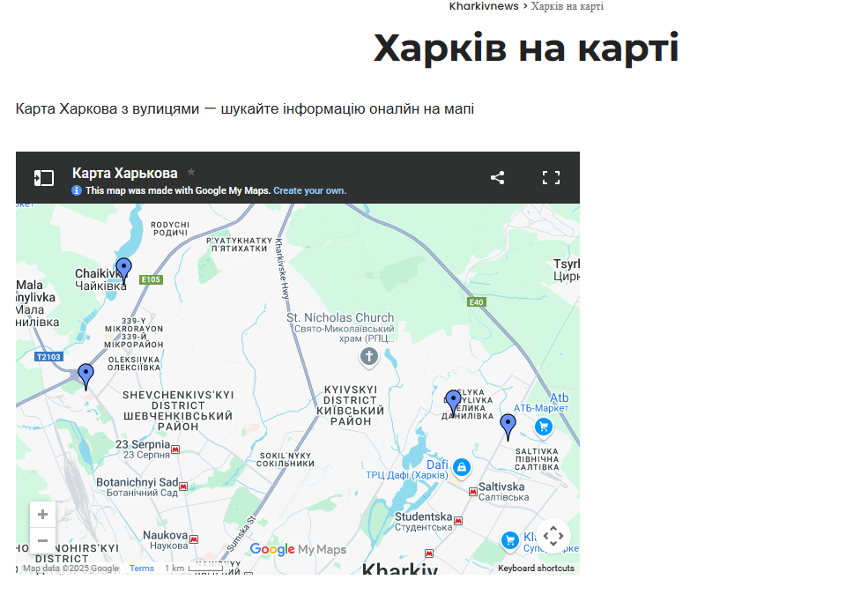Click the Atb АТБ-Маркет label
Screen dimensions: 868x602
(541, 403)
